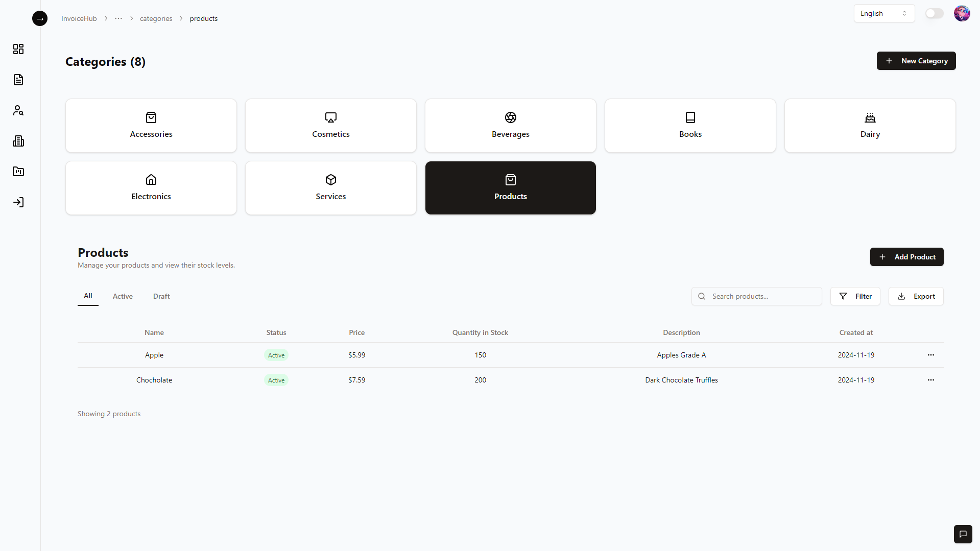Open the Clients search icon in sidebar
980x551 pixels.
(x=18, y=110)
